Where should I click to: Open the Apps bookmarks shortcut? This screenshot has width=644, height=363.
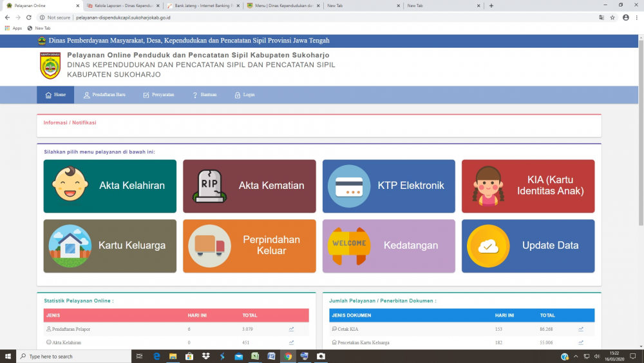[13, 28]
